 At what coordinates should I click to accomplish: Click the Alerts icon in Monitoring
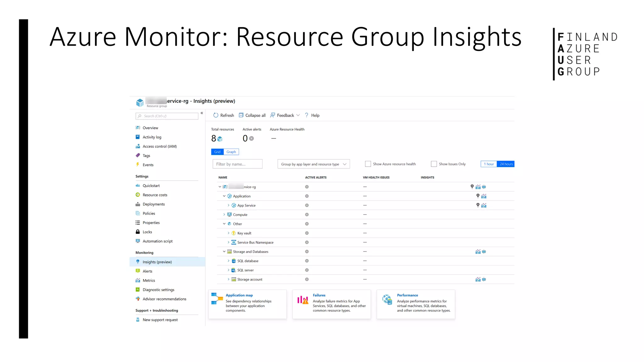138,271
